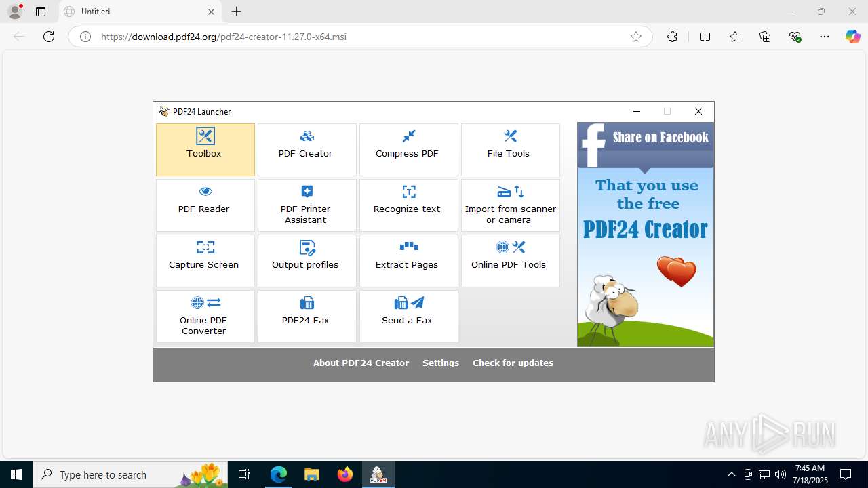Image resolution: width=868 pixels, height=488 pixels.
Task: Open Online PDF Tools tile
Action: pyautogui.click(x=510, y=261)
